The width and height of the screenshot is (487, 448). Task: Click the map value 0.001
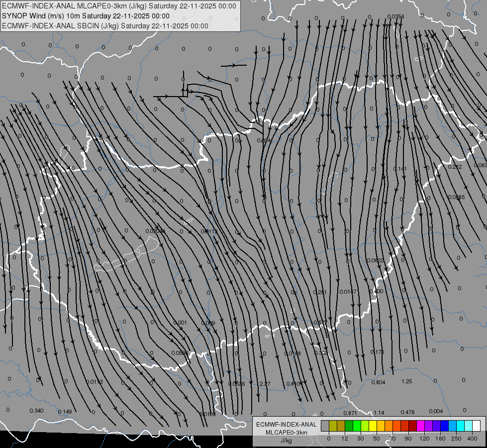point(180,323)
